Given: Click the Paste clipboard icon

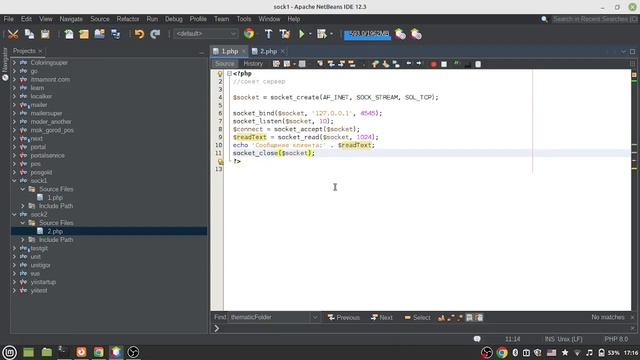Looking at the screenshot, I should (x=45, y=34).
